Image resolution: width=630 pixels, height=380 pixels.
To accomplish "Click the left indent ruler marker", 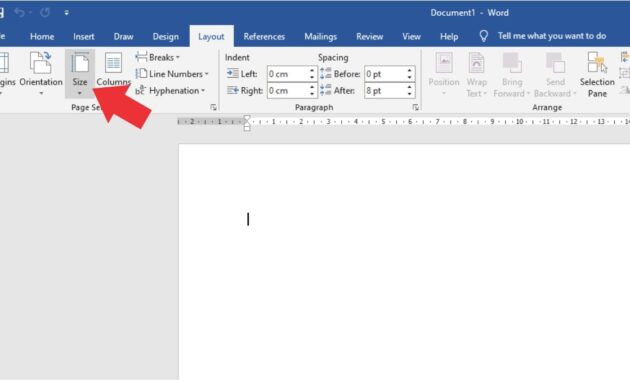I will pos(247,128).
